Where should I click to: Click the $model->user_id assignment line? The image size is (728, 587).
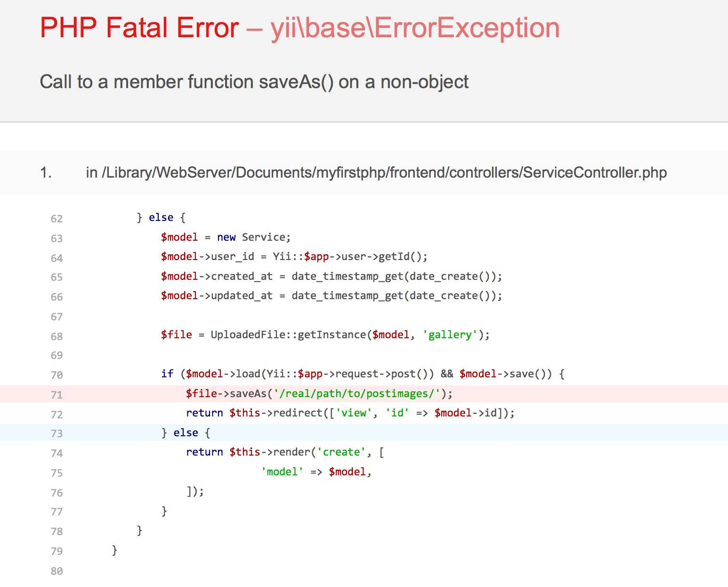[x=294, y=257]
